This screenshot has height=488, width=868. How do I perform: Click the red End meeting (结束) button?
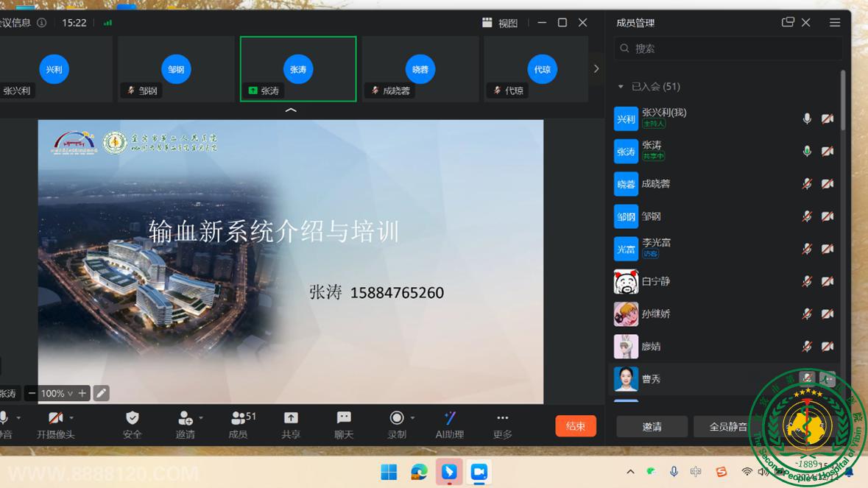point(576,426)
